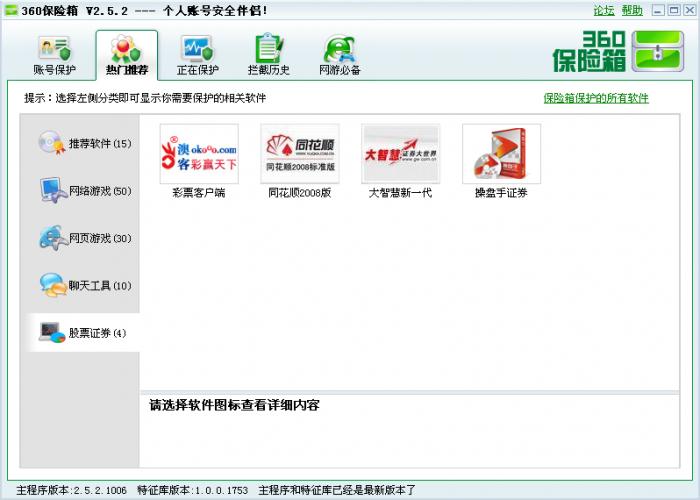The image size is (700, 500).
Task: Switch to the 拦截历史 tab label
Action: tap(269, 70)
